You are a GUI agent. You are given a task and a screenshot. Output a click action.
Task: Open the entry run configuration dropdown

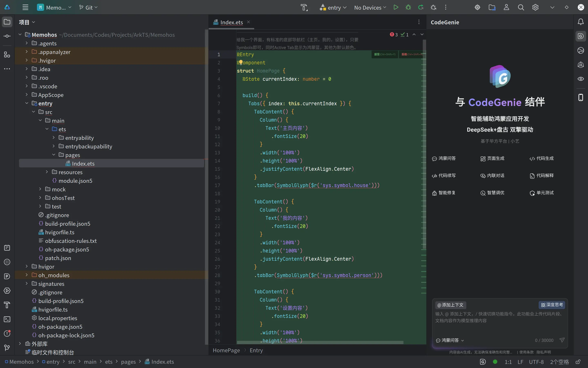click(x=333, y=7)
